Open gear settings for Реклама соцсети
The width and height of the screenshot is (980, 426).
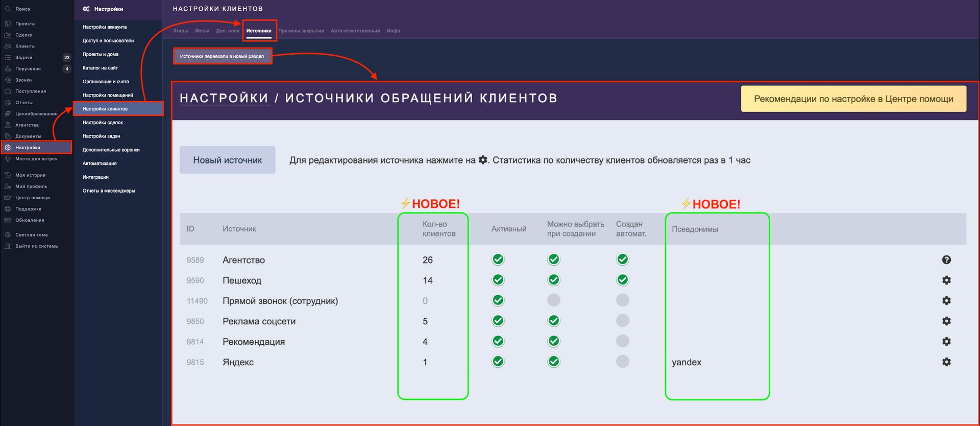coord(946,321)
